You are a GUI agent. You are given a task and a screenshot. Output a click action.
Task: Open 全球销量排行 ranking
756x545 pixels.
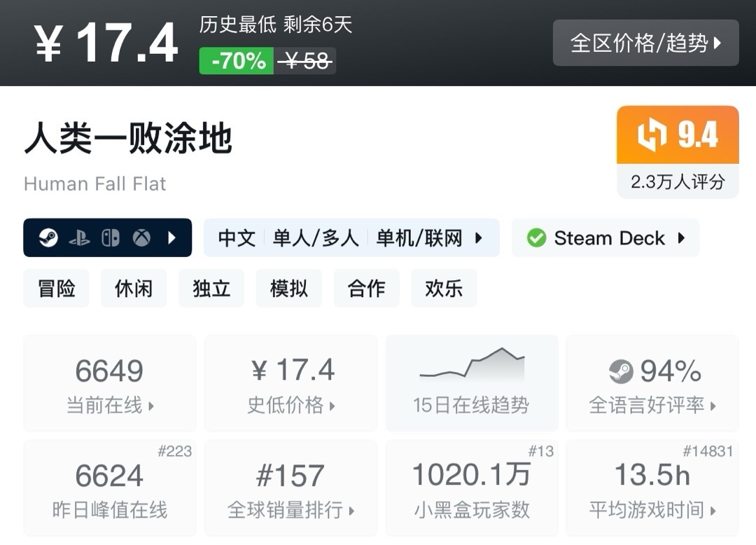pyautogui.click(x=291, y=488)
